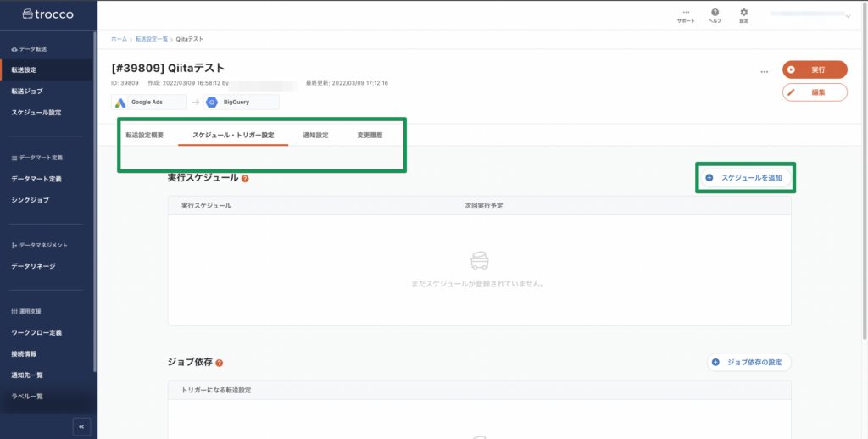Click the 編集 edit button
The width and height of the screenshot is (868, 439).
pos(814,92)
